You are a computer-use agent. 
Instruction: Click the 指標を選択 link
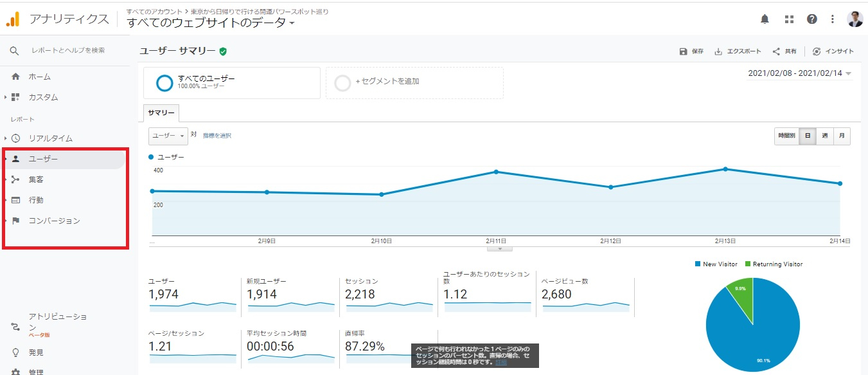(217, 136)
